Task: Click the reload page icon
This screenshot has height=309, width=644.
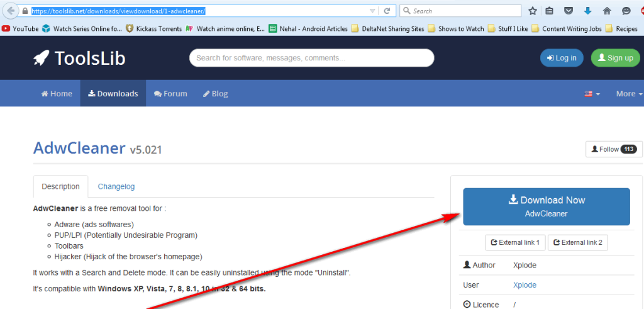Action: tap(387, 11)
